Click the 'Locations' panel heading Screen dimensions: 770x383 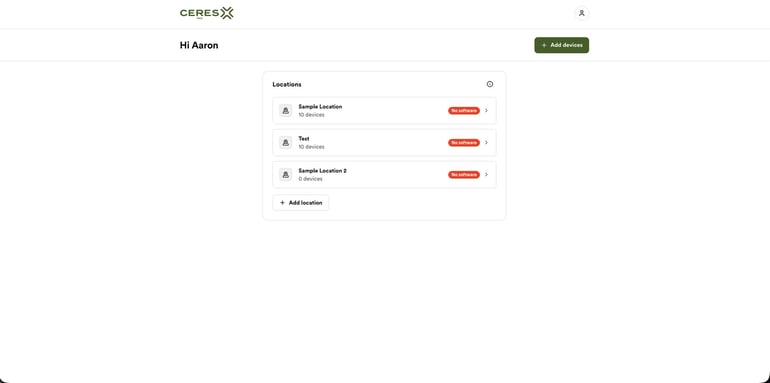tap(287, 84)
